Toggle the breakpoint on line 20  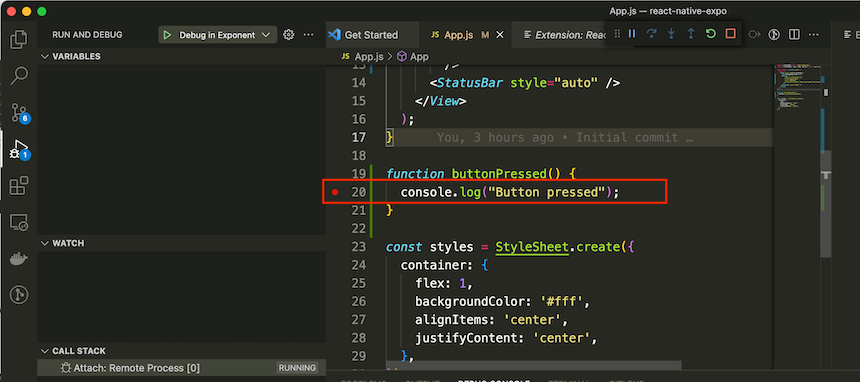(x=335, y=192)
